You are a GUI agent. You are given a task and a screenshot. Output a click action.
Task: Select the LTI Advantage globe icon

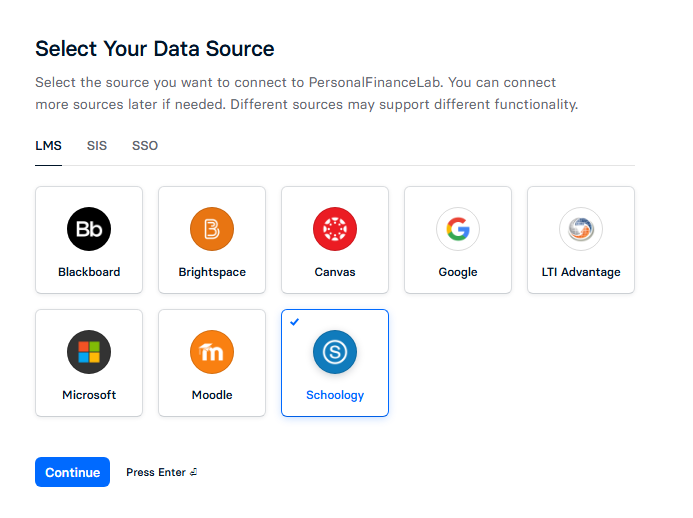tap(581, 229)
